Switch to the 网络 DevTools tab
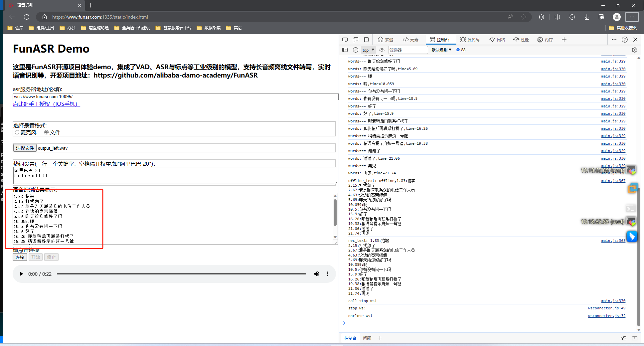 pyautogui.click(x=497, y=40)
